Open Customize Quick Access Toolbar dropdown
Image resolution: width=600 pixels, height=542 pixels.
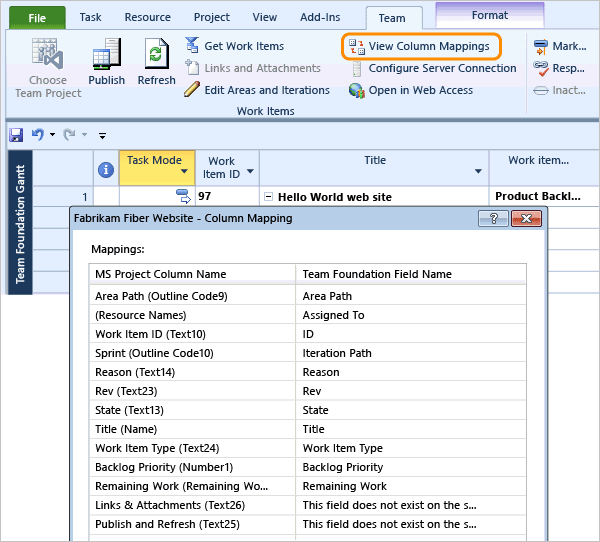(x=102, y=135)
